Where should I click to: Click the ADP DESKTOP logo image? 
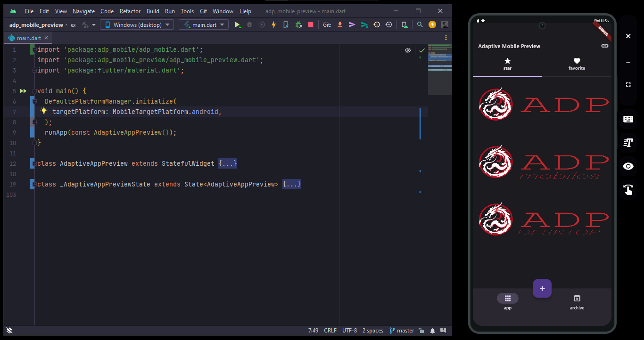point(543,219)
